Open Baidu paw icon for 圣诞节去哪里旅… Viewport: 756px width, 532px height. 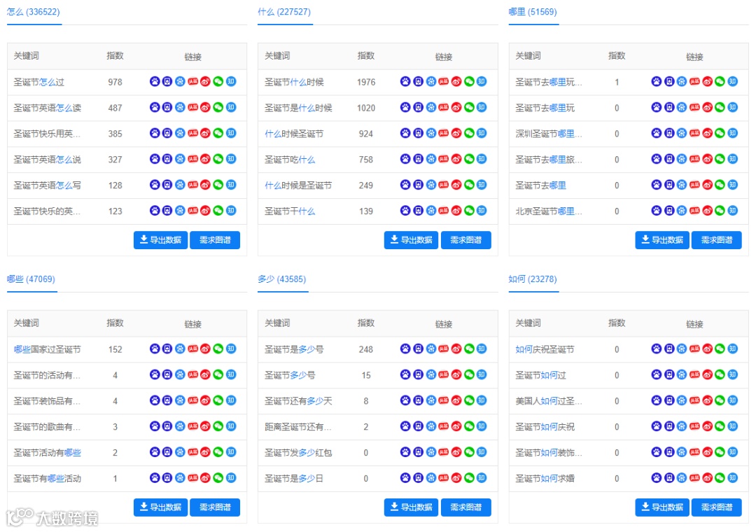[656, 159]
